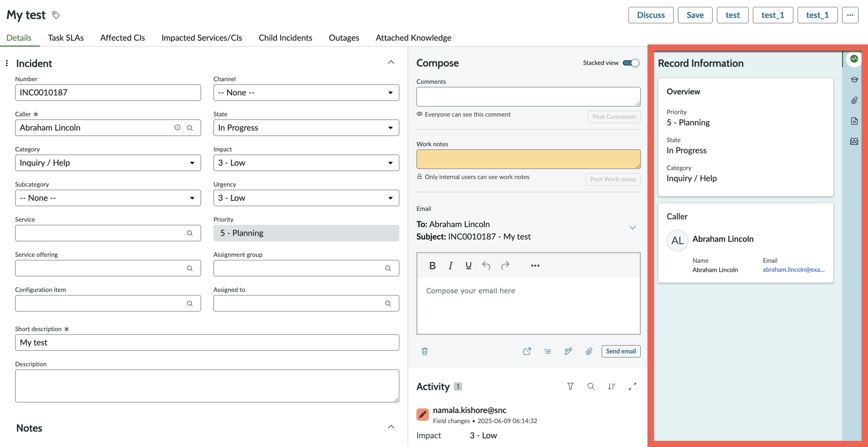This screenshot has width=868, height=447.
Task: Click the quick messages list icon
Action: click(x=548, y=351)
